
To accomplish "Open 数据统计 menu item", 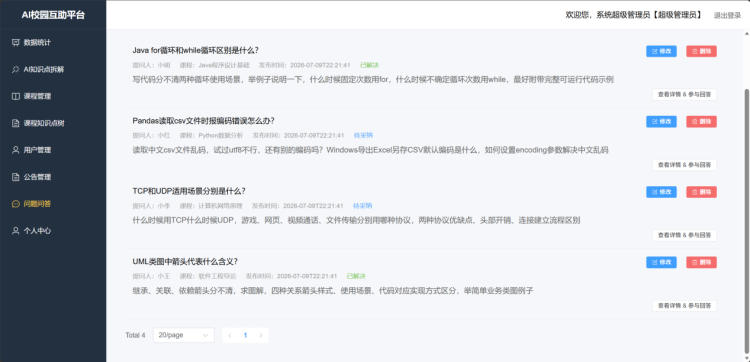I will coord(53,43).
